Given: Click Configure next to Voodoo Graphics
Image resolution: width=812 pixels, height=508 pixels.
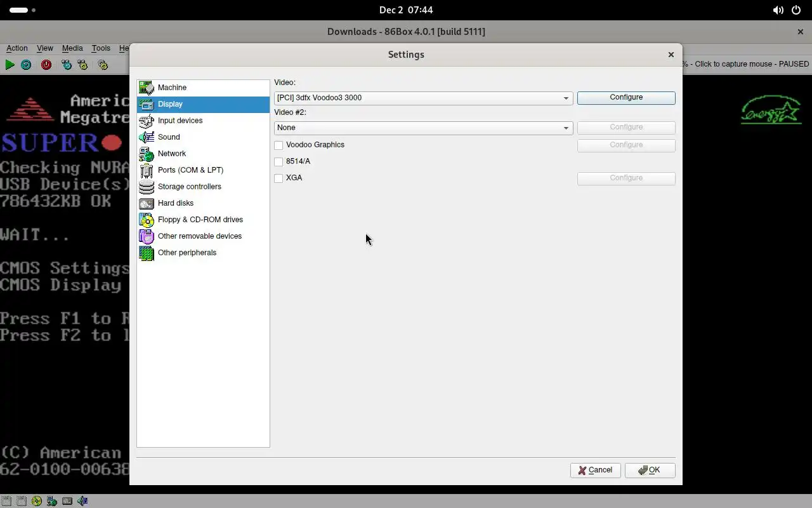Looking at the screenshot, I should [626, 145].
